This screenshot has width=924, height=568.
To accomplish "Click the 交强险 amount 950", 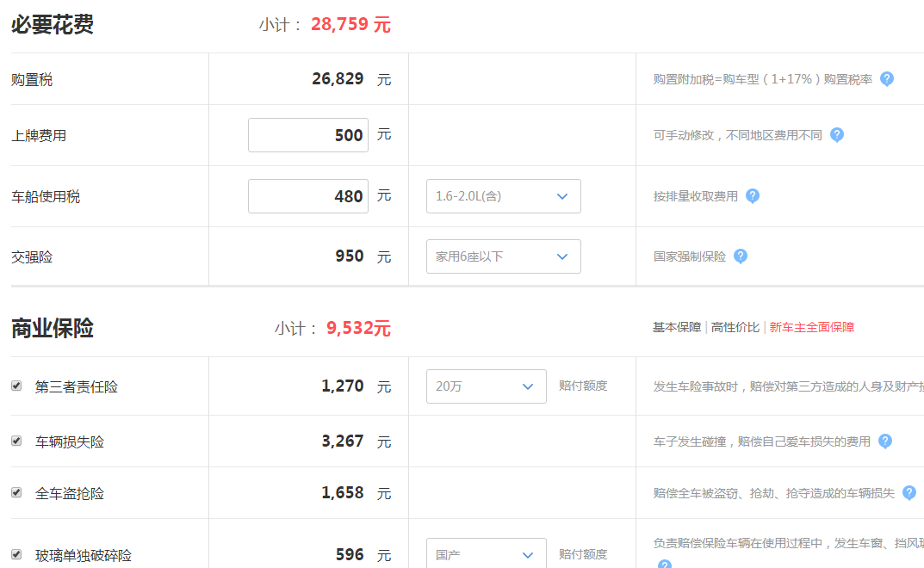I will point(350,256).
